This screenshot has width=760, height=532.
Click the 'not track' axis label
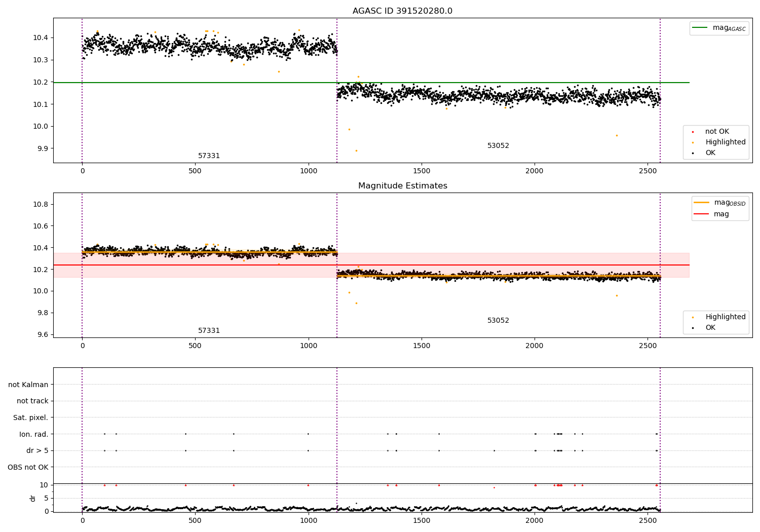click(x=32, y=401)
